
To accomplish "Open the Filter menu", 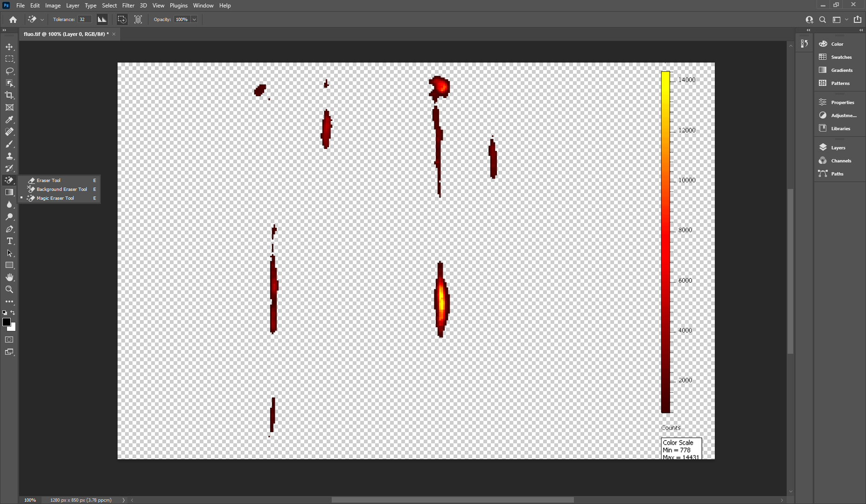I will coord(128,6).
